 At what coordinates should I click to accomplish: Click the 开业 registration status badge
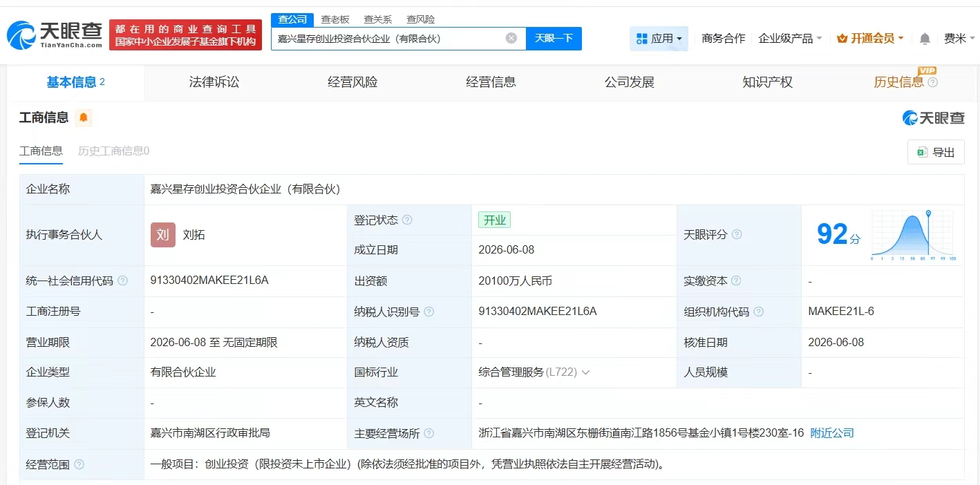tap(494, 220)
